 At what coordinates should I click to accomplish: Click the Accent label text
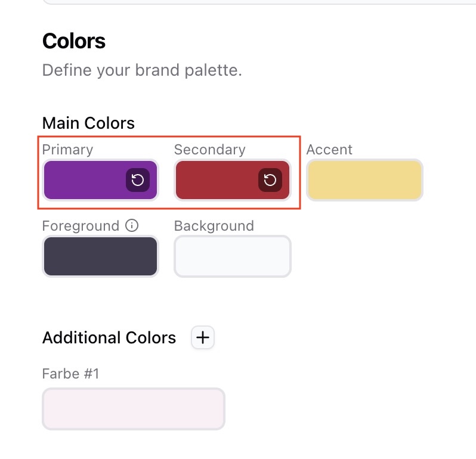click(x=329, y=150)
